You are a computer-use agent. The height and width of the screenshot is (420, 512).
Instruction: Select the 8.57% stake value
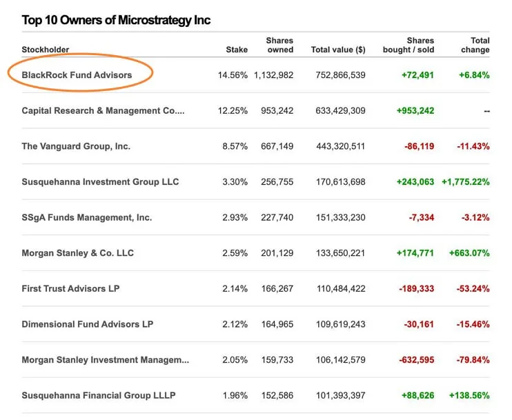[235, 146]
